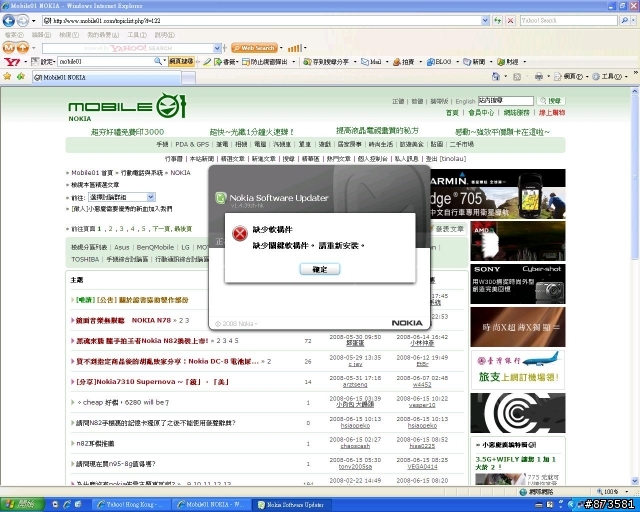Open the 網頁(P) page dropdown menu
This screenshot has width=640, height=512.
coord(569,76)
